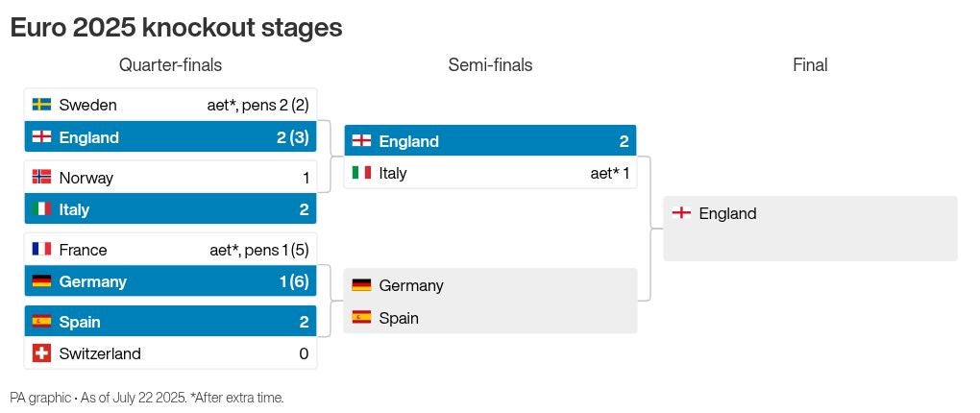
Task: Select the Quarter-finals column heading
Action: coord(171,65)
